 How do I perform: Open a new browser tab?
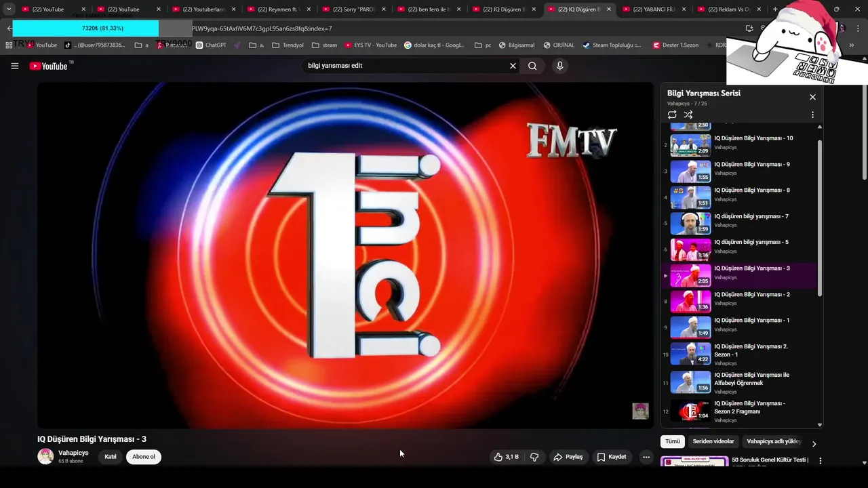point(775,9)
